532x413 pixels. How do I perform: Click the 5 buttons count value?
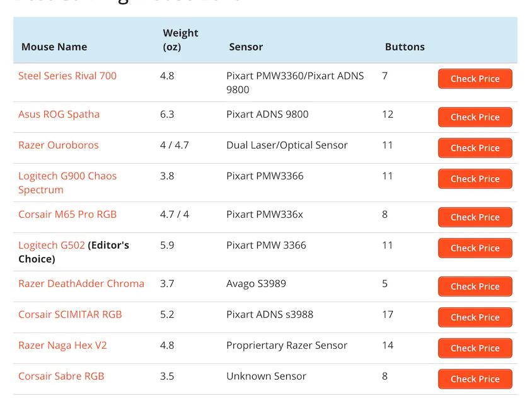point(385,283)
